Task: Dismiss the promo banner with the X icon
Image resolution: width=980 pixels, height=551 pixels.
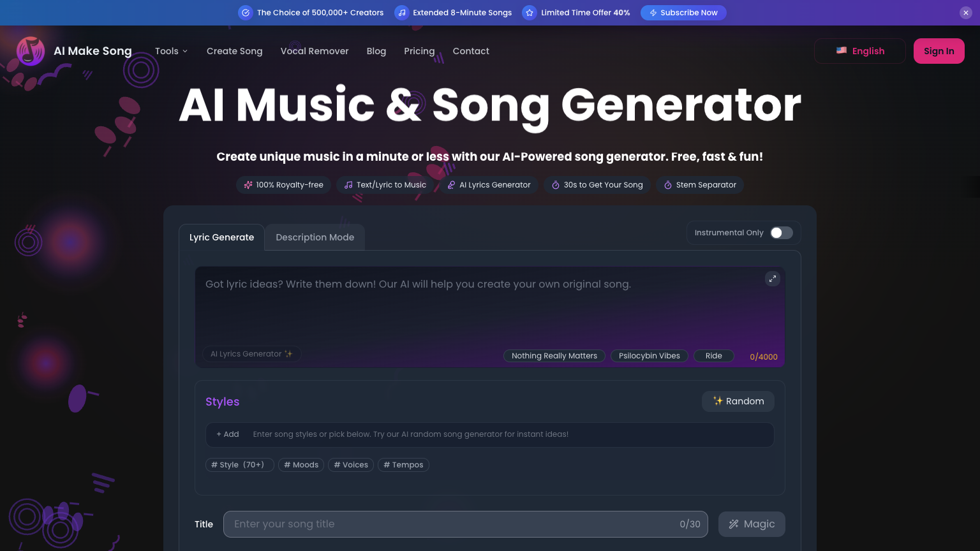Action: pyautogui.click(x=965, y=13)
